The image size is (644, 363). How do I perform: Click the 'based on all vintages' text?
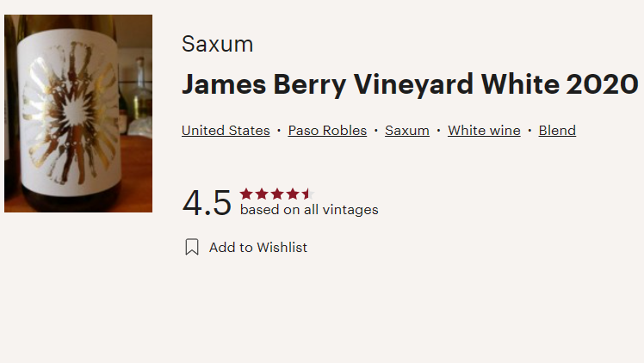tap(309, 210)
